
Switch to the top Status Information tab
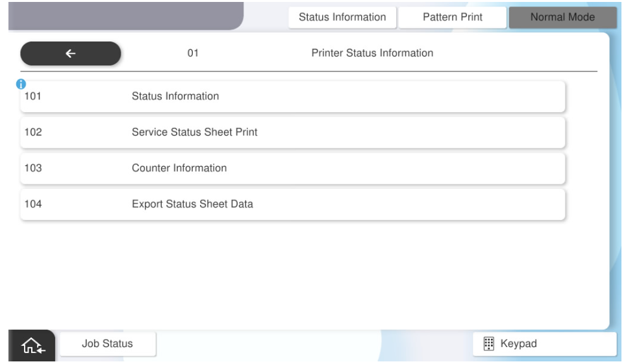[x=342, y=17]
